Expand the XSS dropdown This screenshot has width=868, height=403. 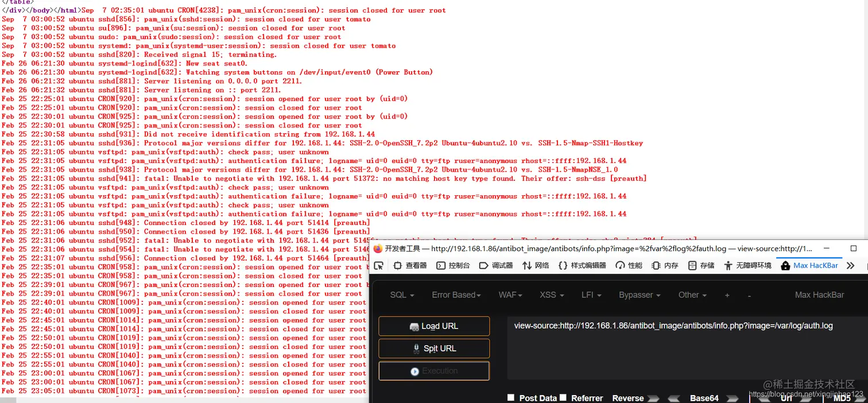(552, 294)
